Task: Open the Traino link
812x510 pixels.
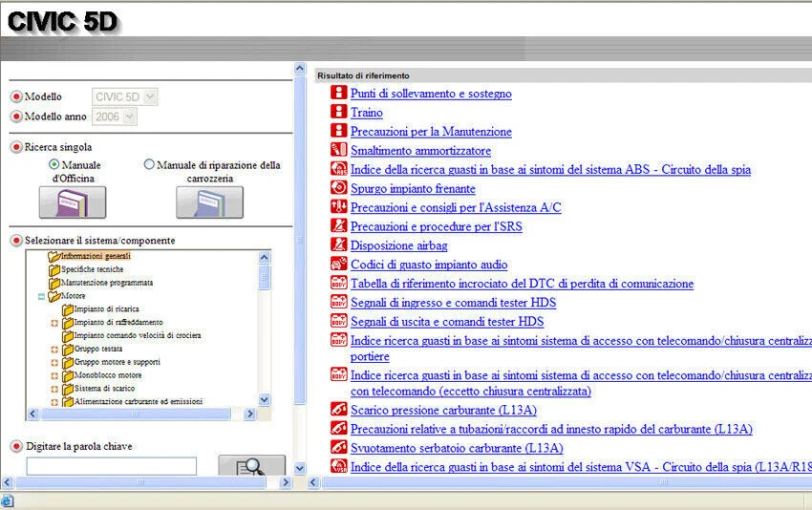Action: click(367, 113)
